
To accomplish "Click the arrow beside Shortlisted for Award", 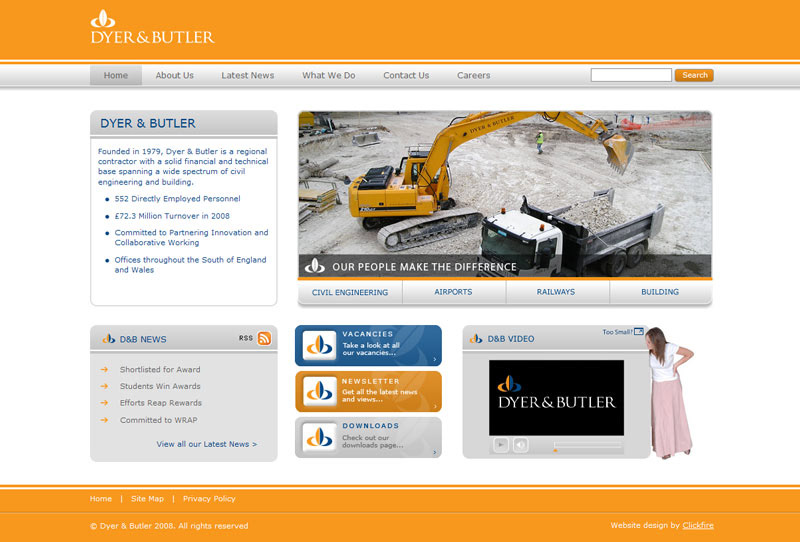I will tap(104, 369).
